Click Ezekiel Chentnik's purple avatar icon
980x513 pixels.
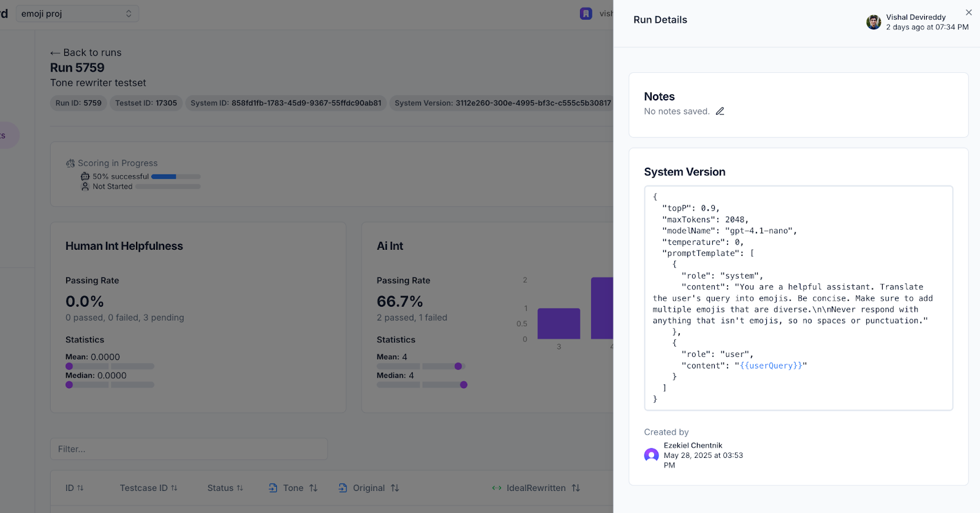tap(651, 455)
